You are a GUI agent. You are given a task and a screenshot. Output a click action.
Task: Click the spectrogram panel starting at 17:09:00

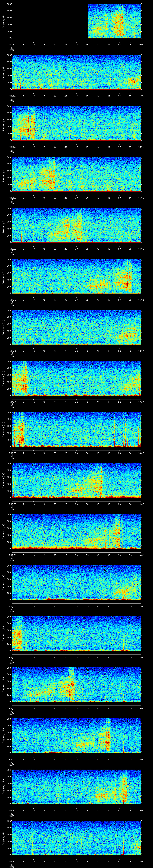77,21
